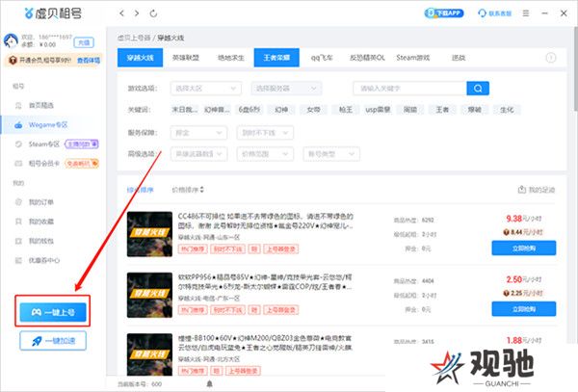Image resolution: width=578 pixels, height=392 pixels.
Task: Open the 软软PP956 listing title
Action: 265,281
